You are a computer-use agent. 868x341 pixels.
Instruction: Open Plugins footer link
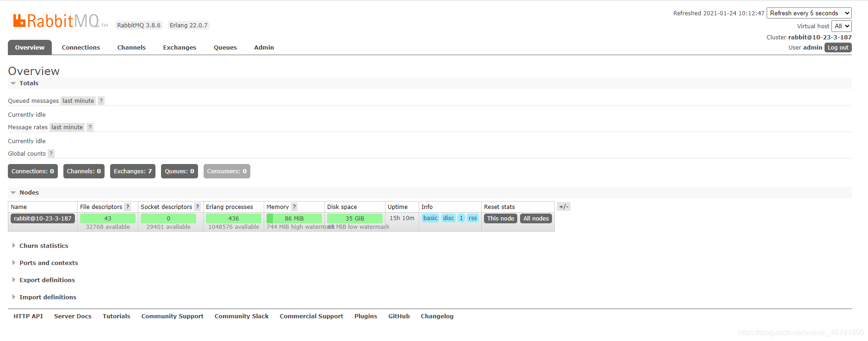tap(366, 316)
